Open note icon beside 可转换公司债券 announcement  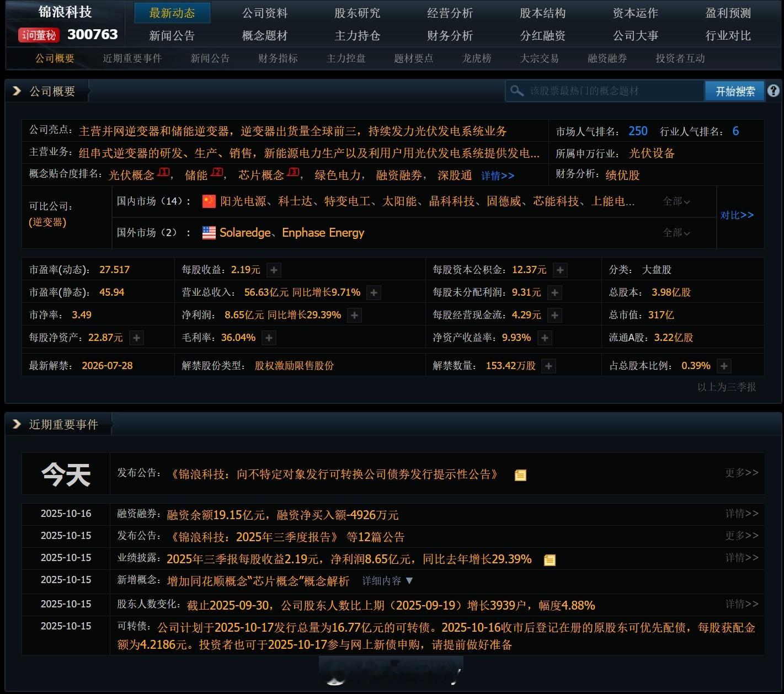520,475
